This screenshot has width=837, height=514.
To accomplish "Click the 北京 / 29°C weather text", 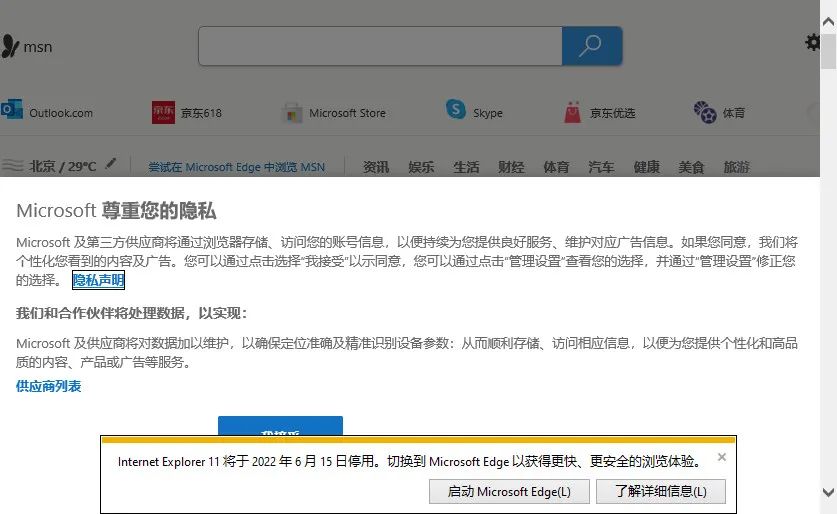I will (62, 167).
